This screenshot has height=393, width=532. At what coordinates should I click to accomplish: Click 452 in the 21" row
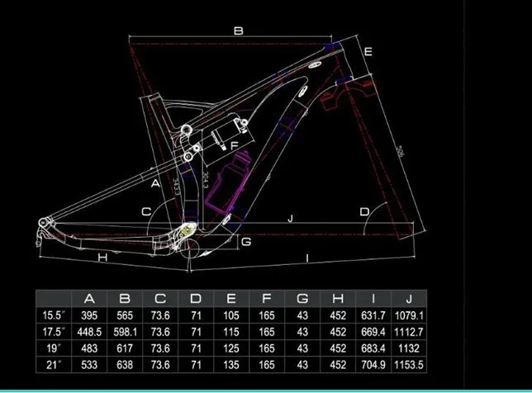coord(338,365)
